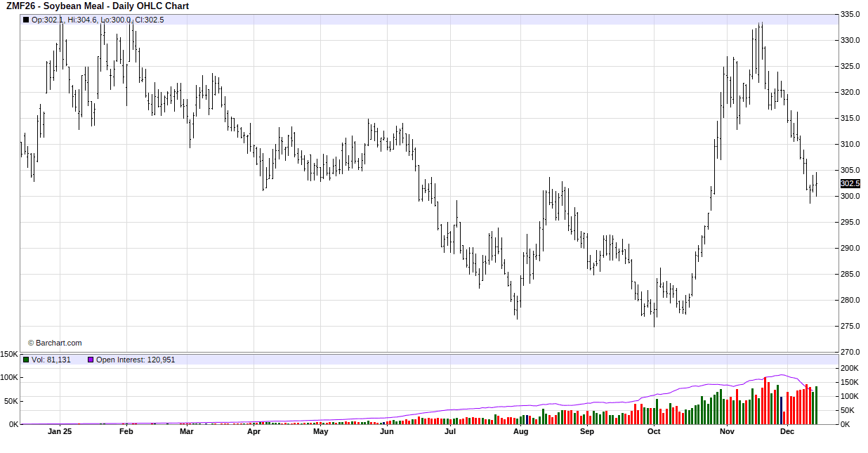Click the 150K volume axis label

(9, 355)
